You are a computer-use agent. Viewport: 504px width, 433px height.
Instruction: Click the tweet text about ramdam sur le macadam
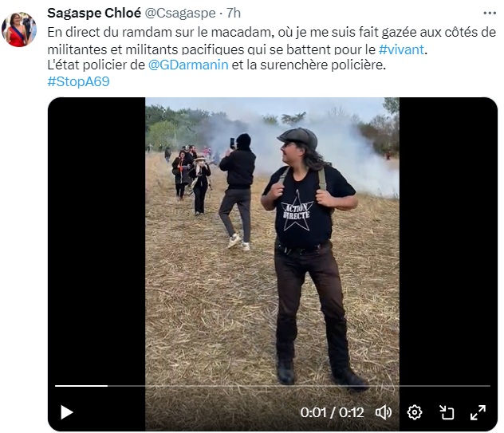coord(272,41)
